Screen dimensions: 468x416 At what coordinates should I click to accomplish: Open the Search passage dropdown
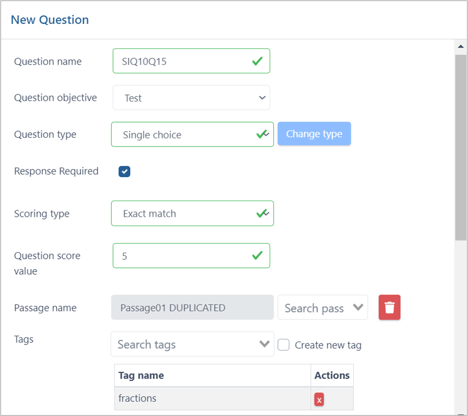coord(323,307)
